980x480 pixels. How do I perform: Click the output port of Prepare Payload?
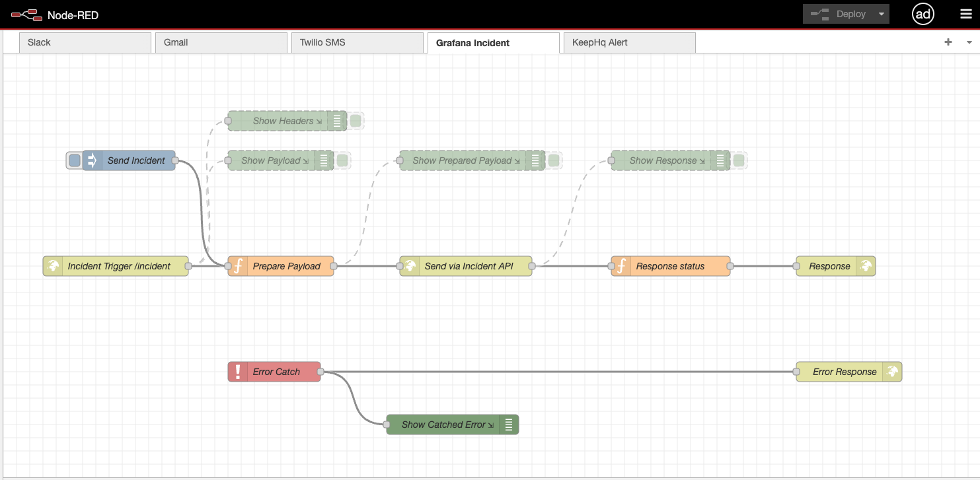(334, 266)
